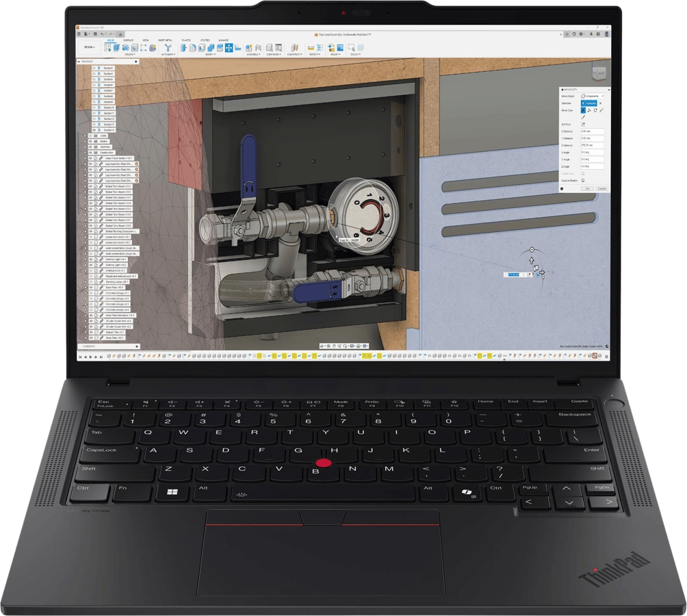Click the New Component icon in Assemble
Viewport: 687px width, 616px height.
(248, 47)
